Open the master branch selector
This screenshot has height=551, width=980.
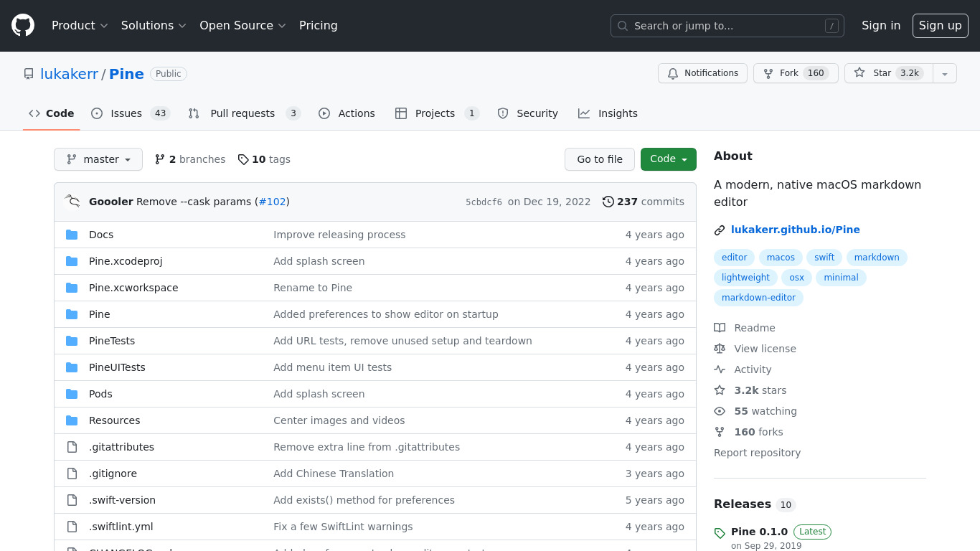[98, 159]
